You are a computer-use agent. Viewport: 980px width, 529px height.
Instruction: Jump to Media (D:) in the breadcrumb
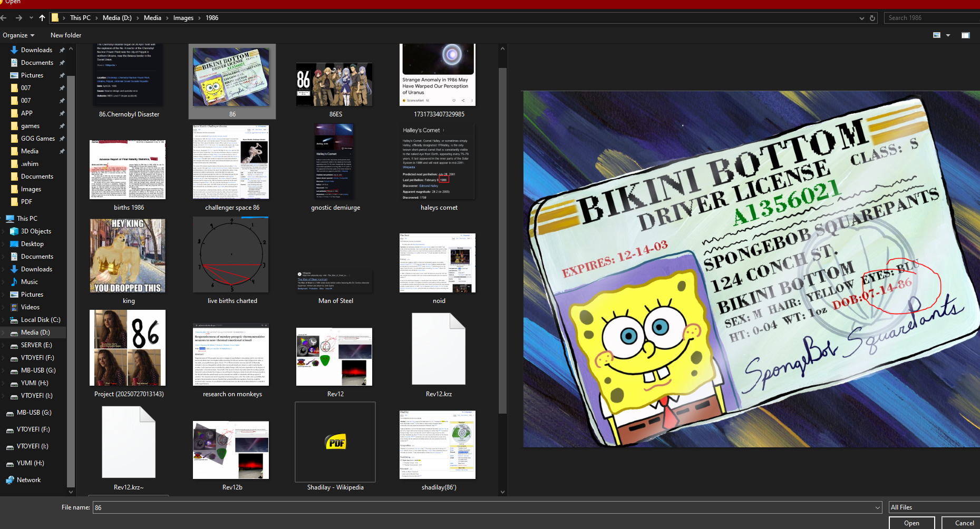click(117, 18)
